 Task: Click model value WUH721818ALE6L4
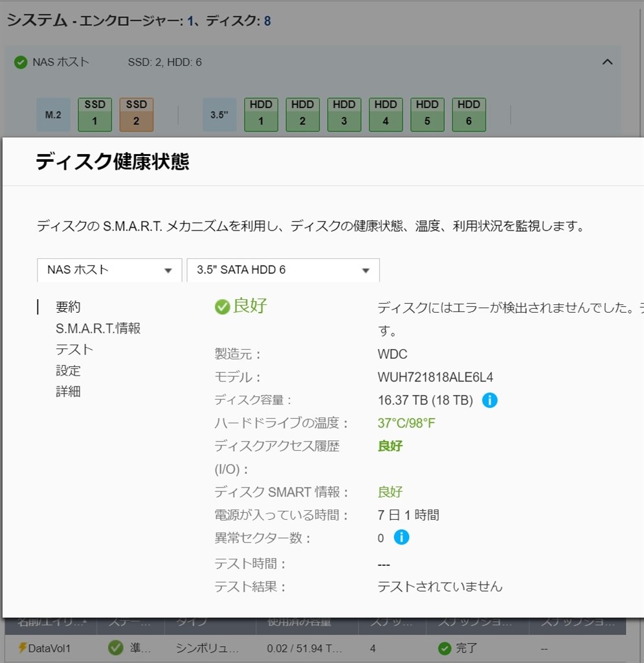click(x=435, y=377)
